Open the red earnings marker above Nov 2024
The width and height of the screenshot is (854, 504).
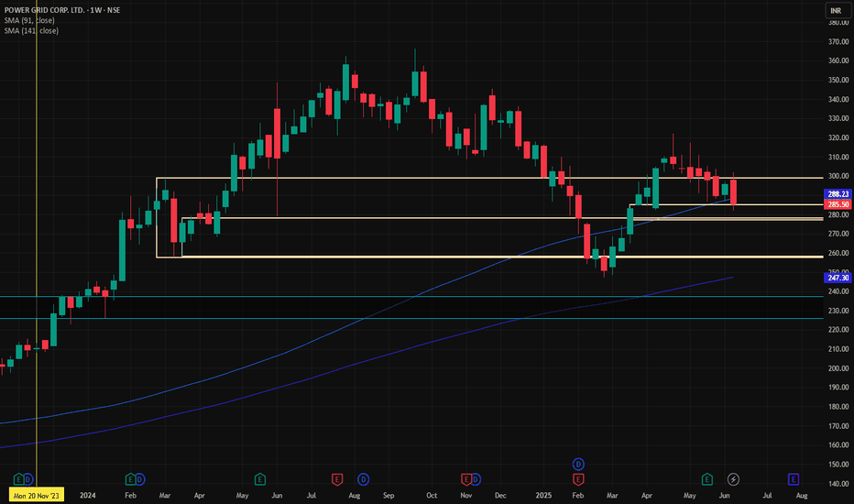(466, 479)
